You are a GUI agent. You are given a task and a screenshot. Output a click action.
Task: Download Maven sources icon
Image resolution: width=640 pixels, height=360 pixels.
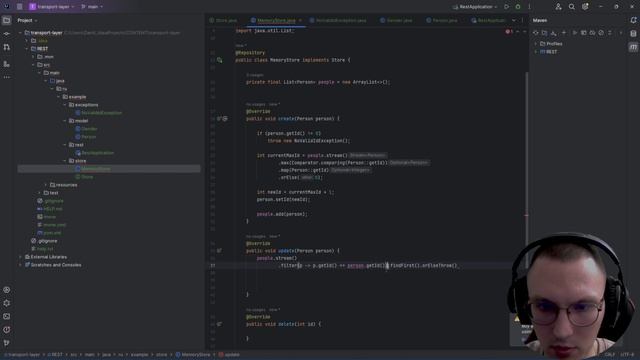click(x=553, y=33)
